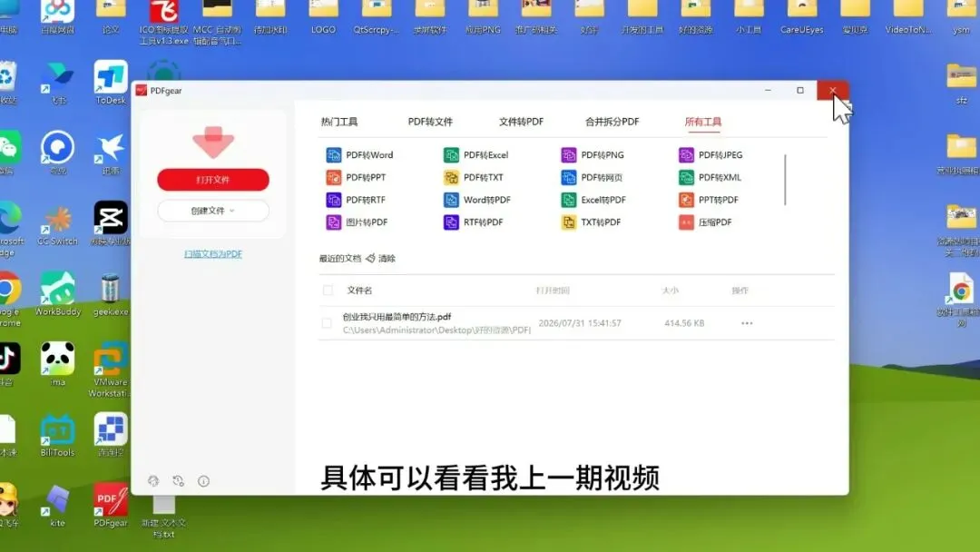Expand the 创建文件 dropdown

[213, 211]
